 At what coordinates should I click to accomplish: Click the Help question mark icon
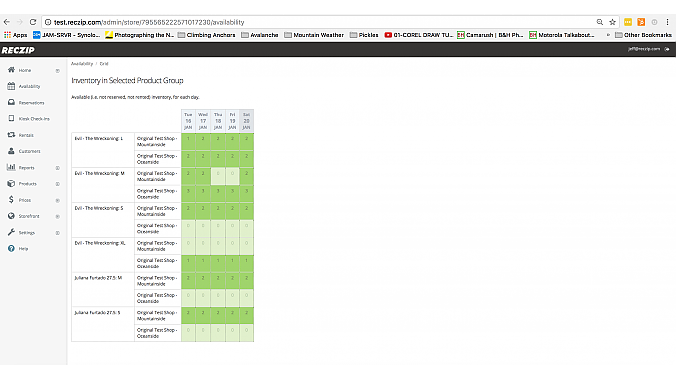11,248
